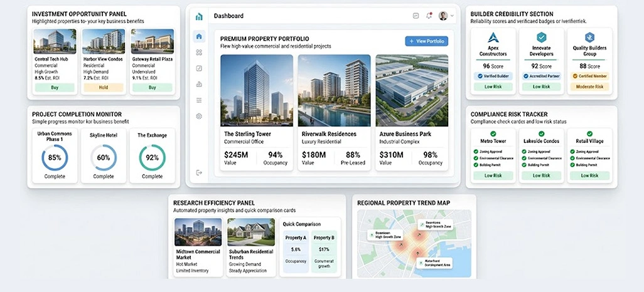This screenshot has height=292, width=644.
Task: Click Moderate Risk under Quality Builders Group
Action: pyautogui.click(x=590, y=86)
